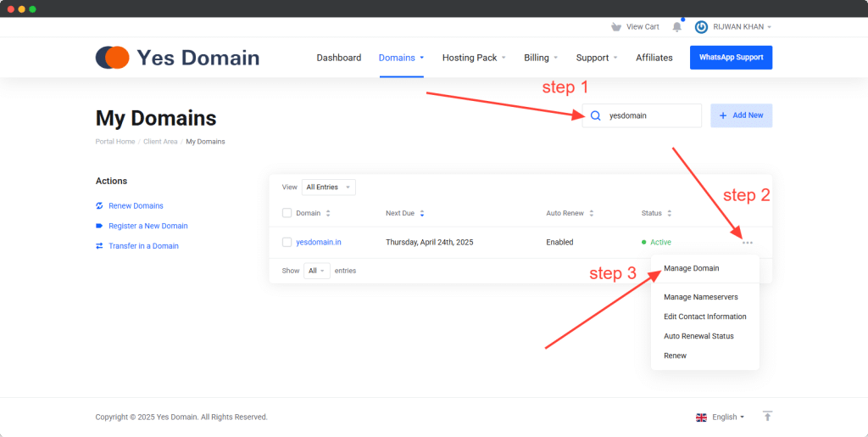Click the macOS green maximize dot
Screen dimensions: 868x437
[33, 9]
